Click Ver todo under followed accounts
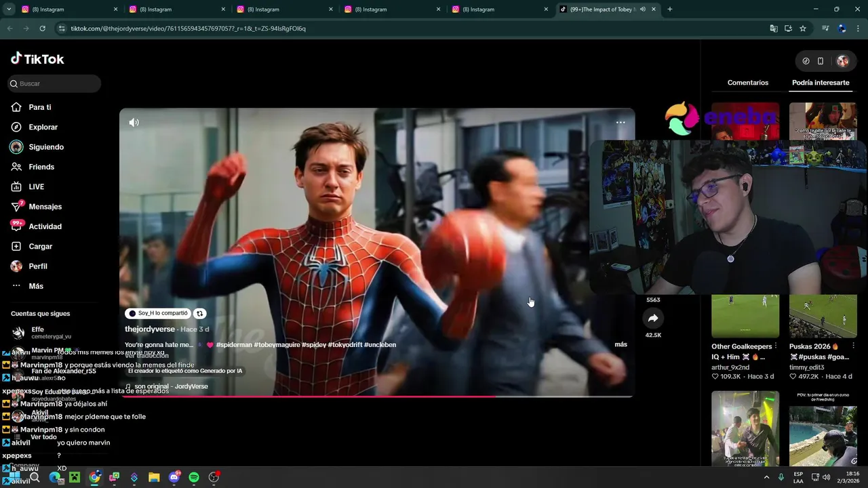Image resolution: width=868 pixels, height=488 pixels. [x=43, y=437]
